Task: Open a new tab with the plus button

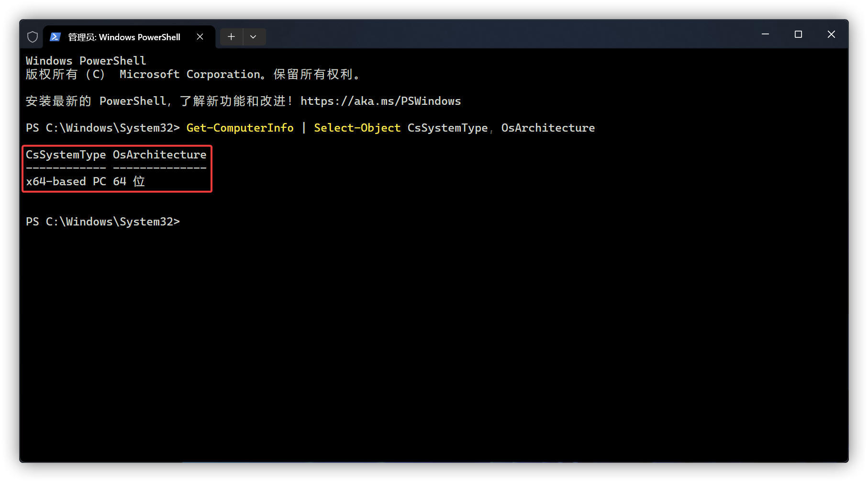Action: pyautogui.click(x=231, y=37)
